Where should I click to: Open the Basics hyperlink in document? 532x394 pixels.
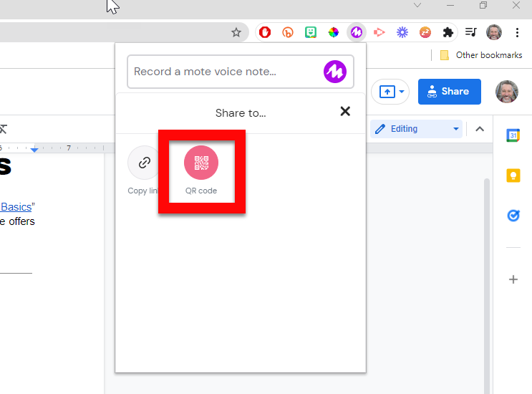[x=16, y=207]
